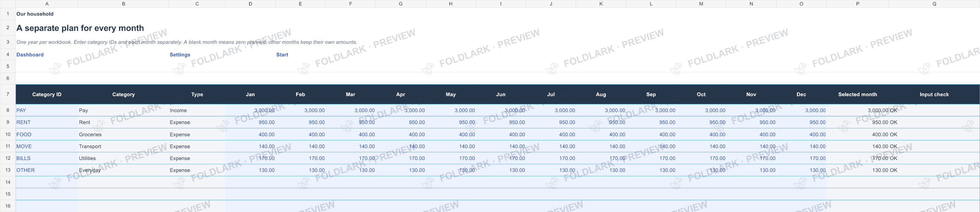The image size is (980, 212).
Task: Select the Everyday category cell
Action: (123, 170)
